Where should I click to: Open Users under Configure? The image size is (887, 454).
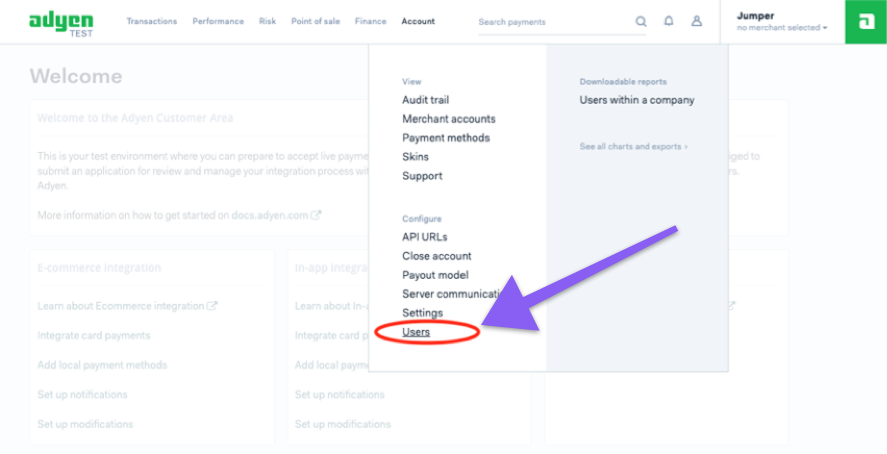[416, 332]
